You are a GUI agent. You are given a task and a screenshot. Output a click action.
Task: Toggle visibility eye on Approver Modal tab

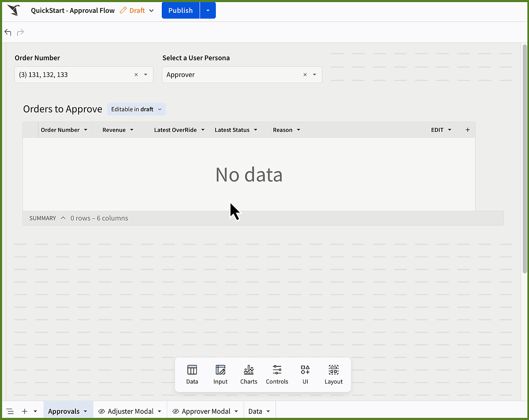point(175,411)
